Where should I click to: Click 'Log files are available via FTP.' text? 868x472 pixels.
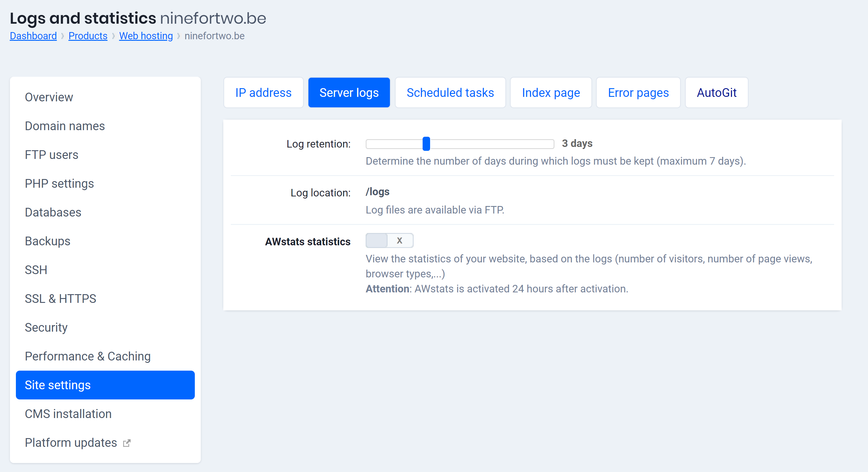tap(435, 210)
